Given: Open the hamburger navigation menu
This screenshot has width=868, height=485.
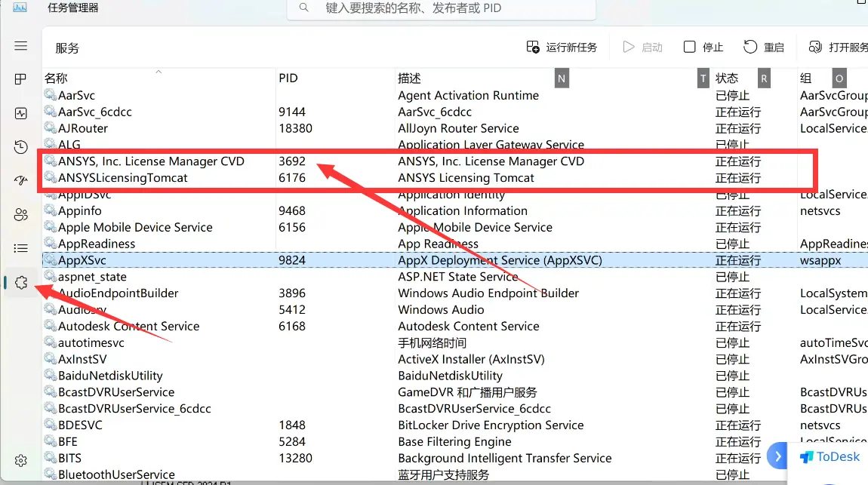Looking at the screenshot, I should (x=20, y=46).
